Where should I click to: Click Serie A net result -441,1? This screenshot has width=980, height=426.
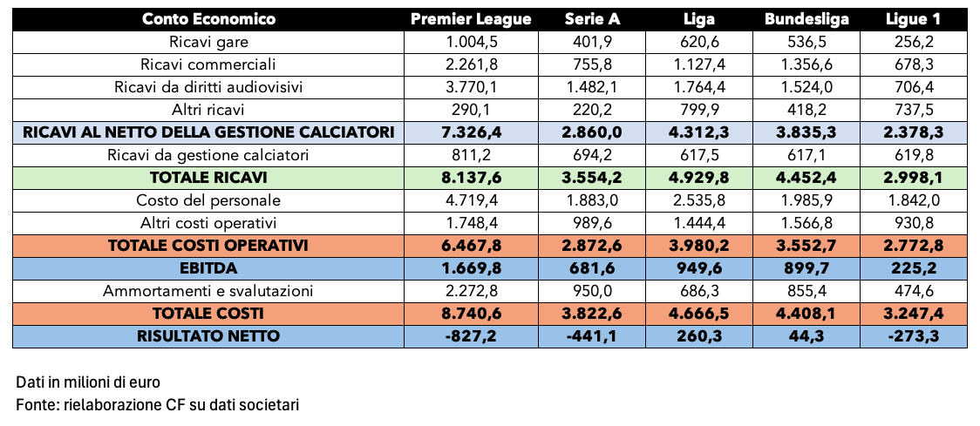click(x=592, y=336)
